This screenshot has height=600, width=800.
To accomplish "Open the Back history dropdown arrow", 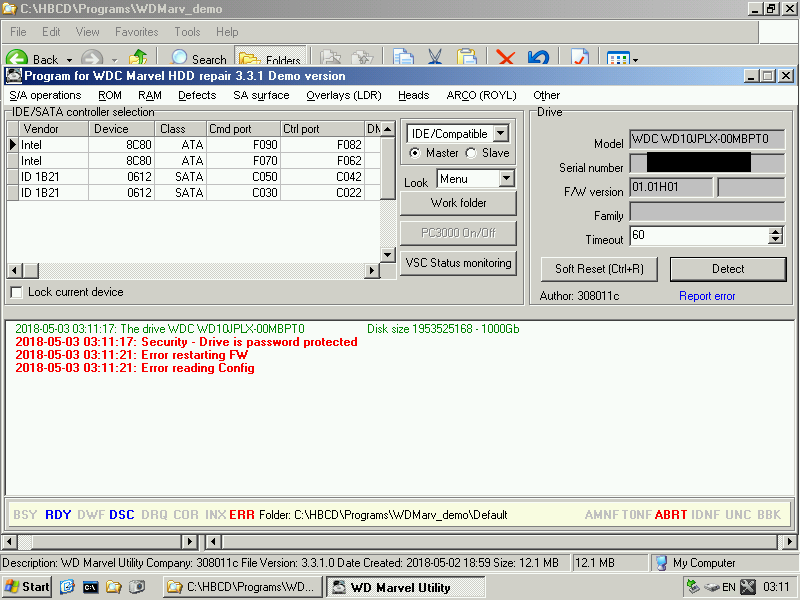I will 69,60.
